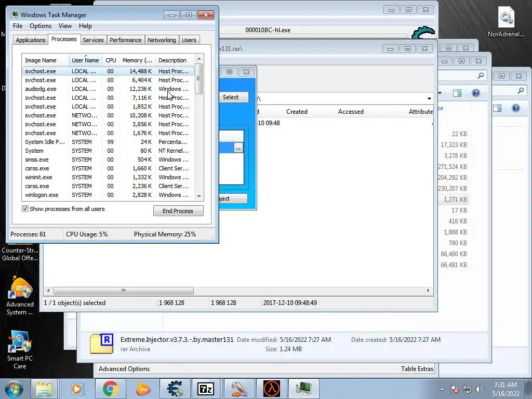Select the audiodg.exe process row
The width and height of the screenshot is (532, 399).
(108, 89)
